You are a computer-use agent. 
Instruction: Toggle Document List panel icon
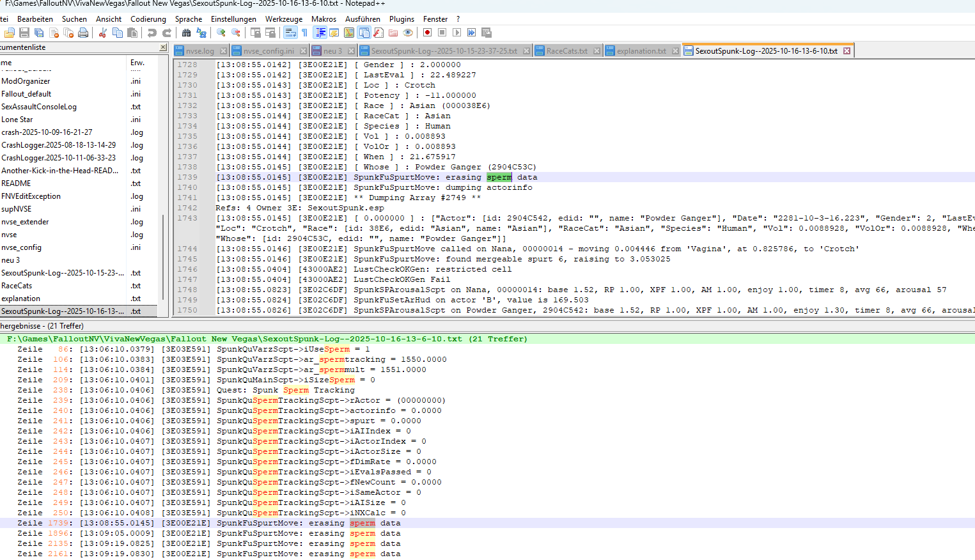tap(364, 33)
